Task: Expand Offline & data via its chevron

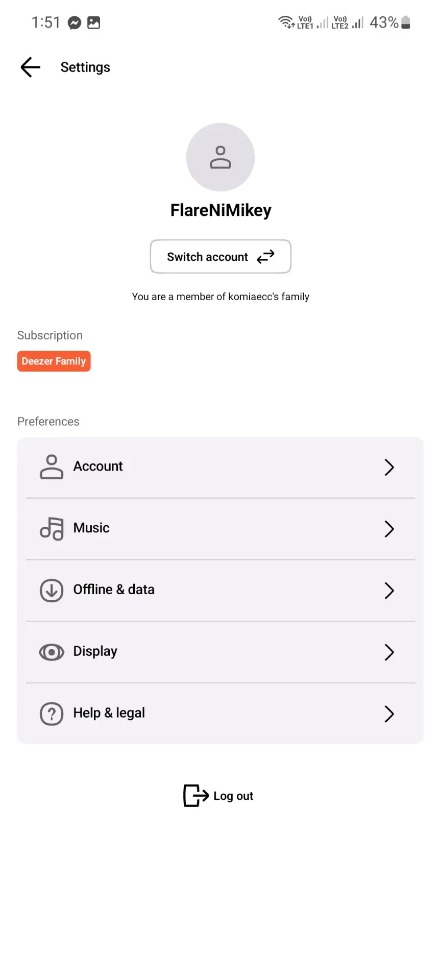Action: click(389, 591)
